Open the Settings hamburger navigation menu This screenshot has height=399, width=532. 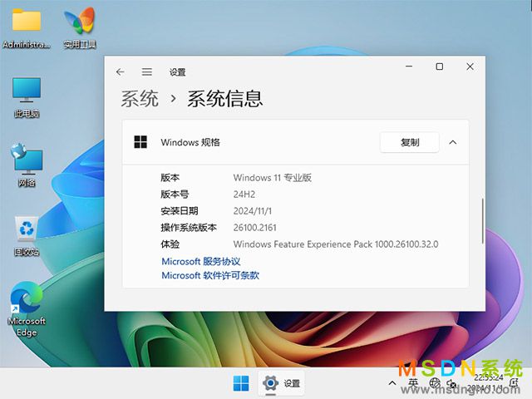point(147,72)
